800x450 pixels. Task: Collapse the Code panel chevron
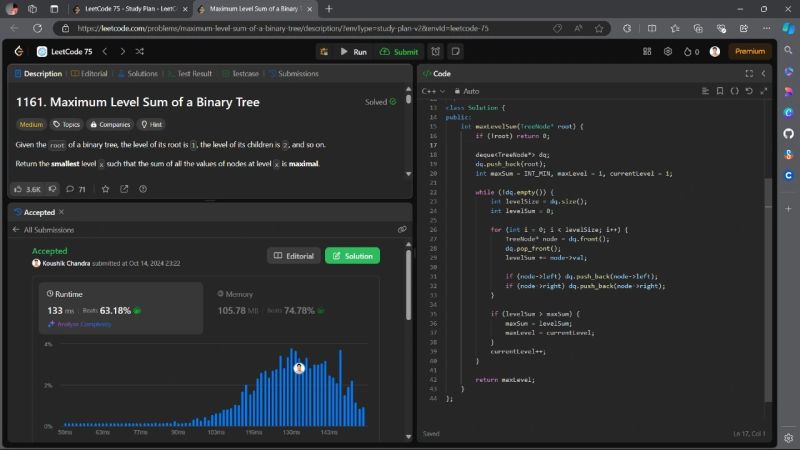763,73
